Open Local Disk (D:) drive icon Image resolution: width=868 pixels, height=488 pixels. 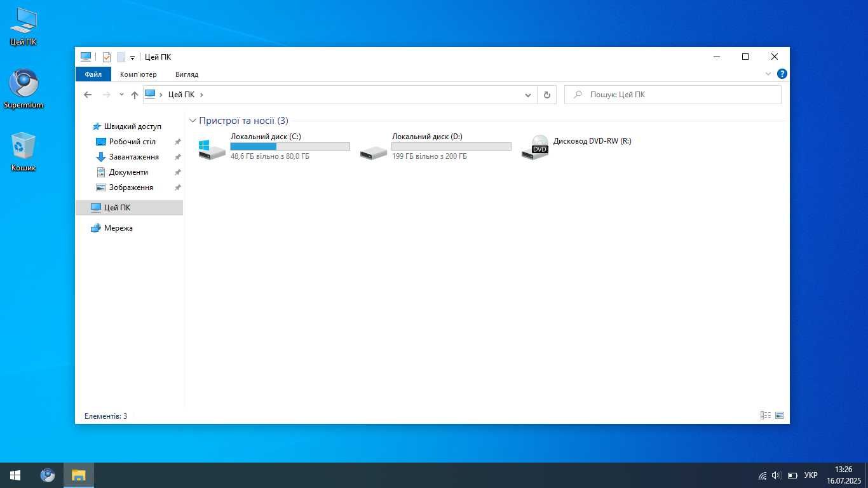[x=373, y=152]
